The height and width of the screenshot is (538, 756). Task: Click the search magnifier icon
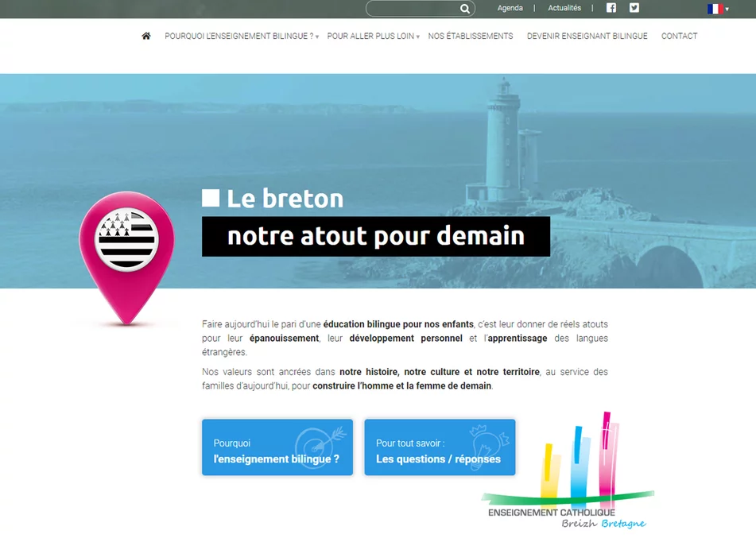click(465, 9)
